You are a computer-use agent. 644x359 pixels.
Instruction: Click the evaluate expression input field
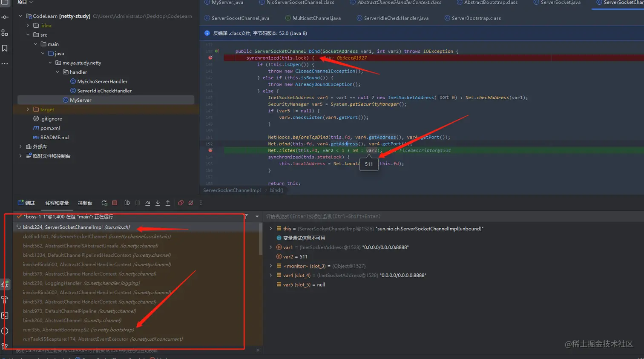tap(453, 217)
